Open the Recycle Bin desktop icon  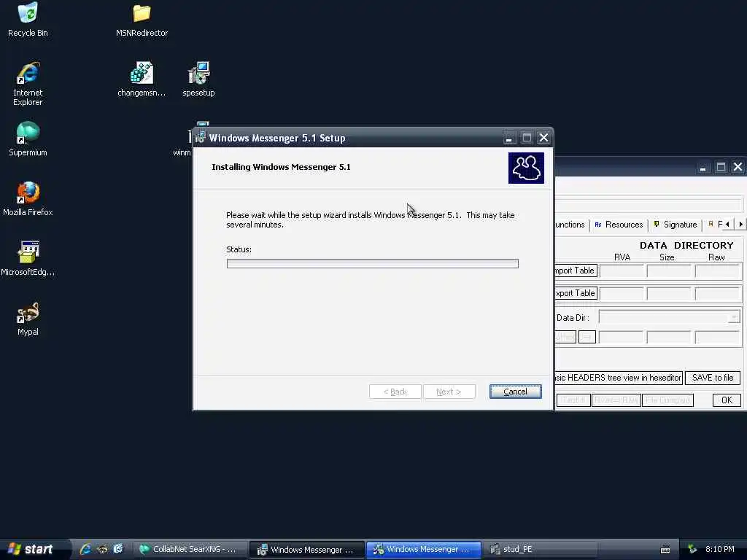(28, 19)
